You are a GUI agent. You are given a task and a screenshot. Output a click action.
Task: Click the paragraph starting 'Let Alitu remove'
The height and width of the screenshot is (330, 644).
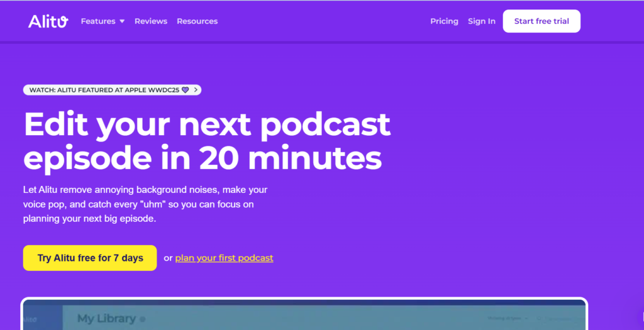(145, 204)
